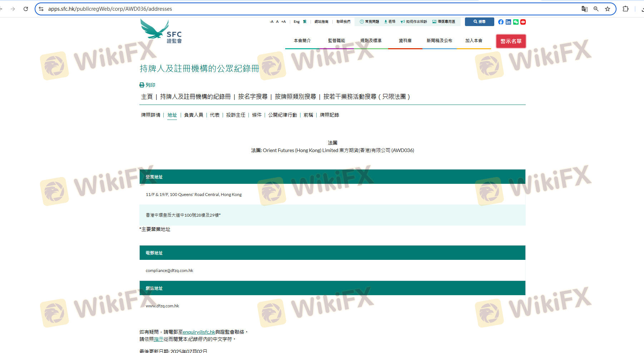Viewport: 644px width, 353px height.
Task: Open the SFC LinkedIn icon
Action: (x=508, y=22)
